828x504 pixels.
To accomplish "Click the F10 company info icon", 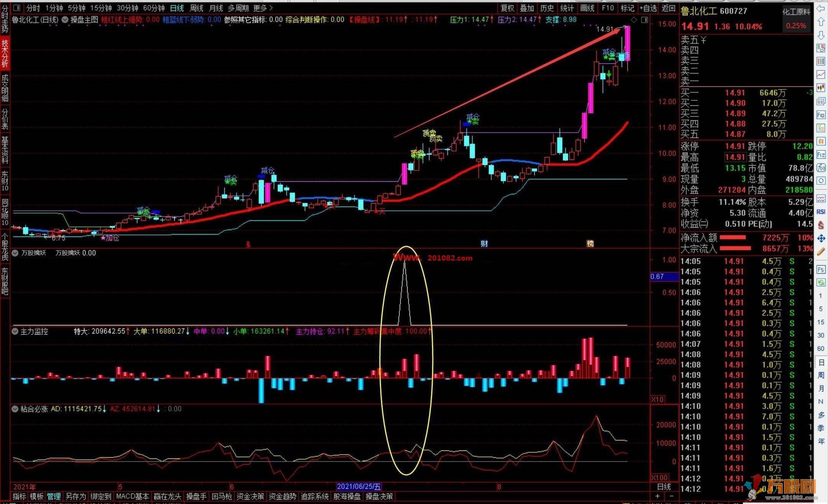I will click(821, 115).
